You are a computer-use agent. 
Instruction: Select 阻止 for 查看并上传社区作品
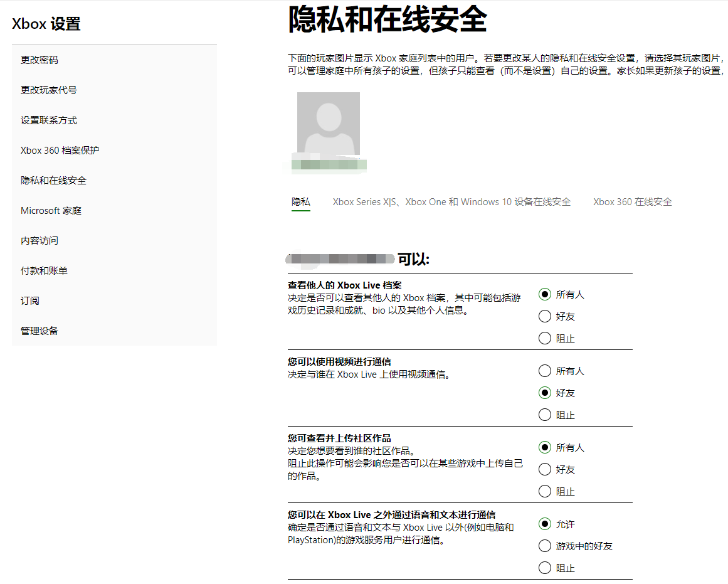(545, 491)
